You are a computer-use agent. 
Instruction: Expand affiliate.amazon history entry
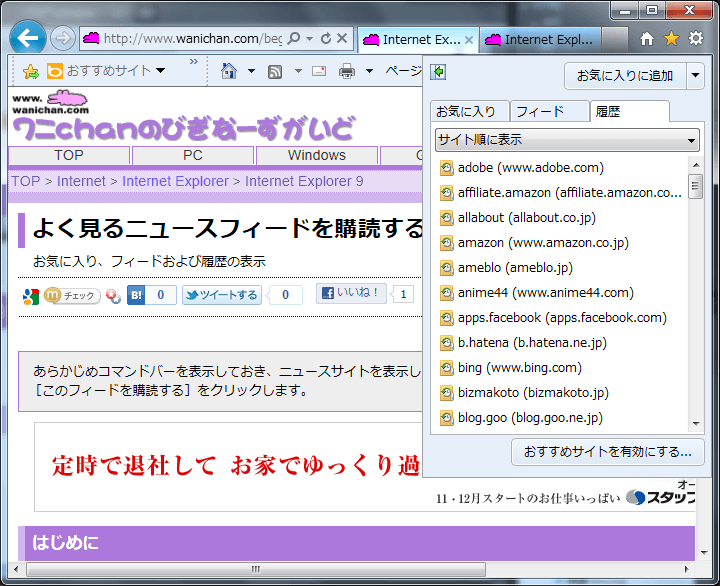point(559,192)
